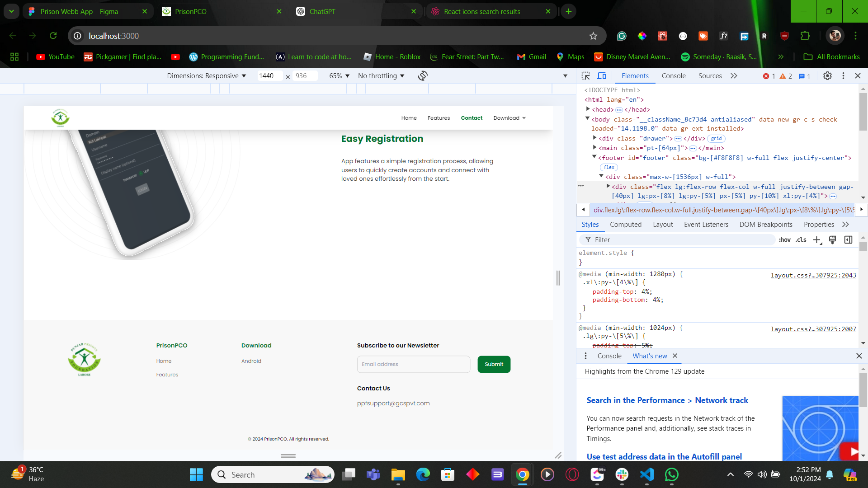Screen dimensions: 868x488
Task: Click the green Submit button
Action: pos(494,364)
